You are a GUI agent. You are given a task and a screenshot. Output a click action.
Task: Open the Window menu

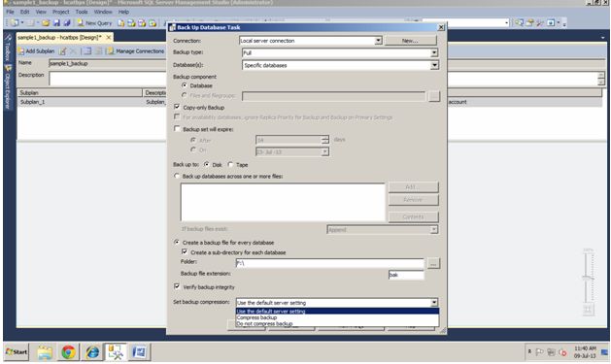point(103,12)
